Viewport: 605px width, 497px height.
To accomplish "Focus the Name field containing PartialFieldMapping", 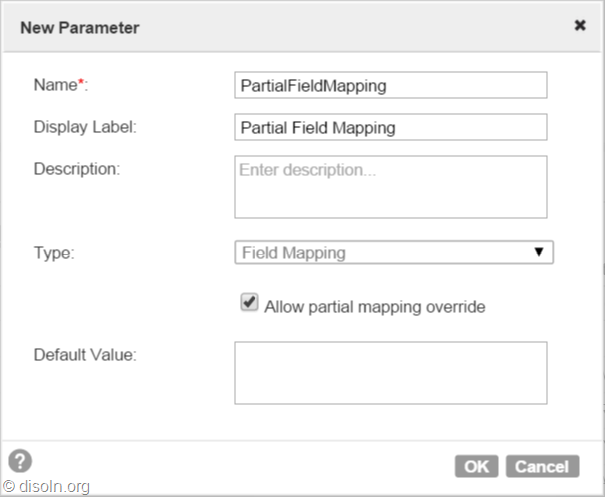I will 390,85.
